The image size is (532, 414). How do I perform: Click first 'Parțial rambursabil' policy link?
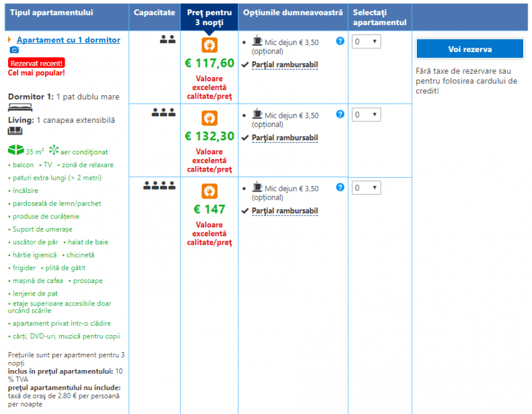(285, 65)
